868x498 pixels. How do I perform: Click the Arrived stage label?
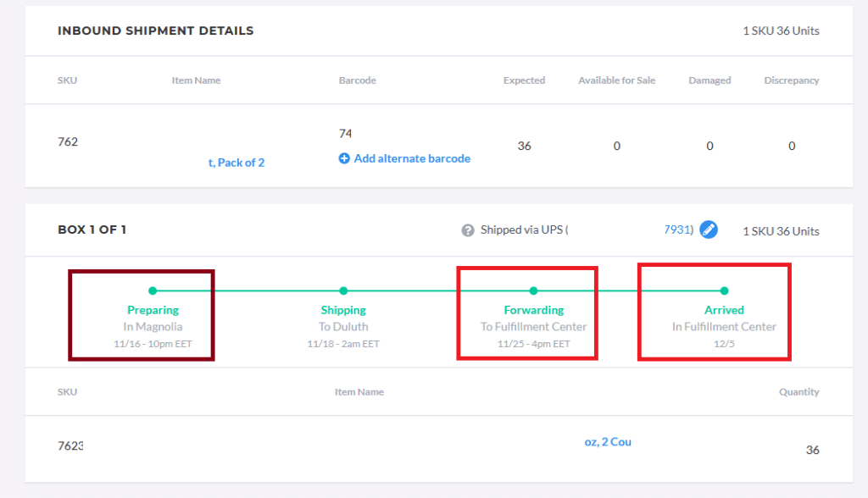[724, 310]
